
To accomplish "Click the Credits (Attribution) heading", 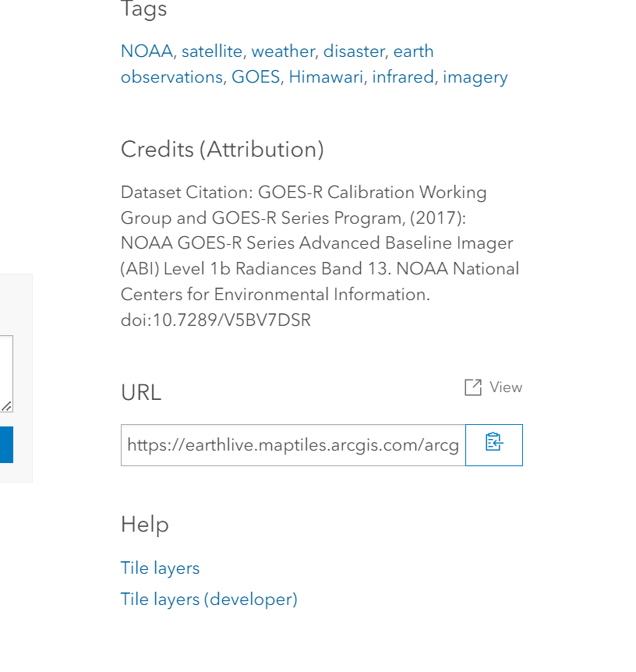I will (x=221, y=149).
